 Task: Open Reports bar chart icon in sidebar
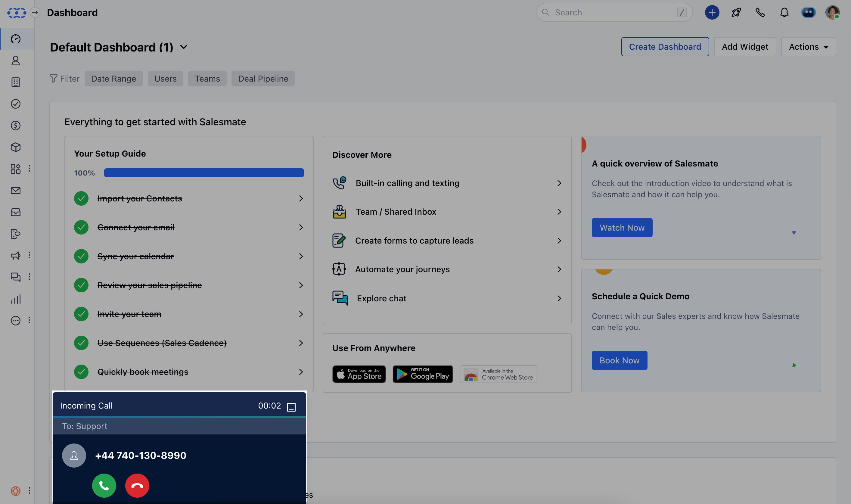click(16, 299)
